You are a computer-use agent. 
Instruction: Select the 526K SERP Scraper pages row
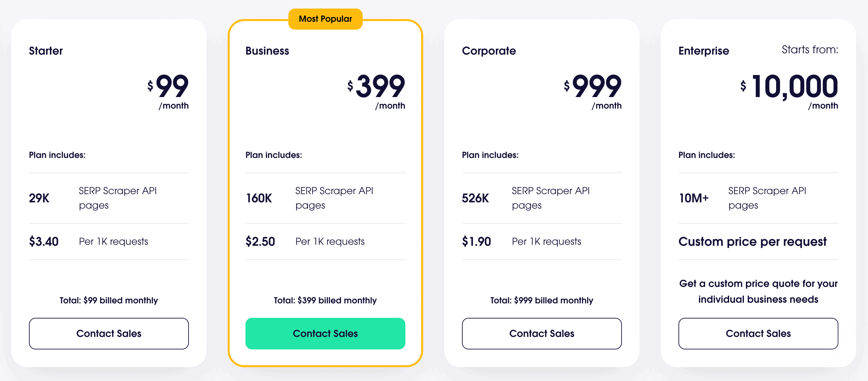(x=542, y=198)
